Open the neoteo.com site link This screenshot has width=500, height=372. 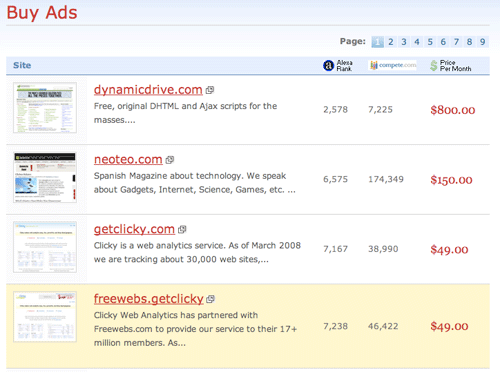coord(128,159)
